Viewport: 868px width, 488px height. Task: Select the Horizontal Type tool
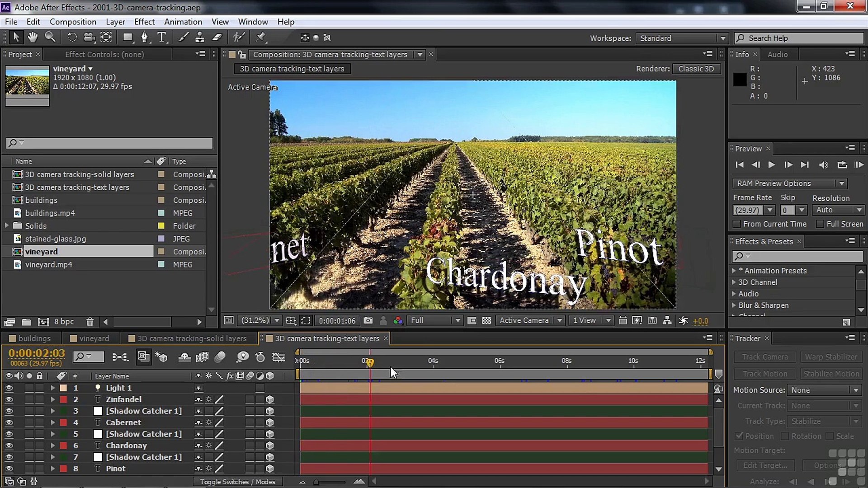[161, 38]
